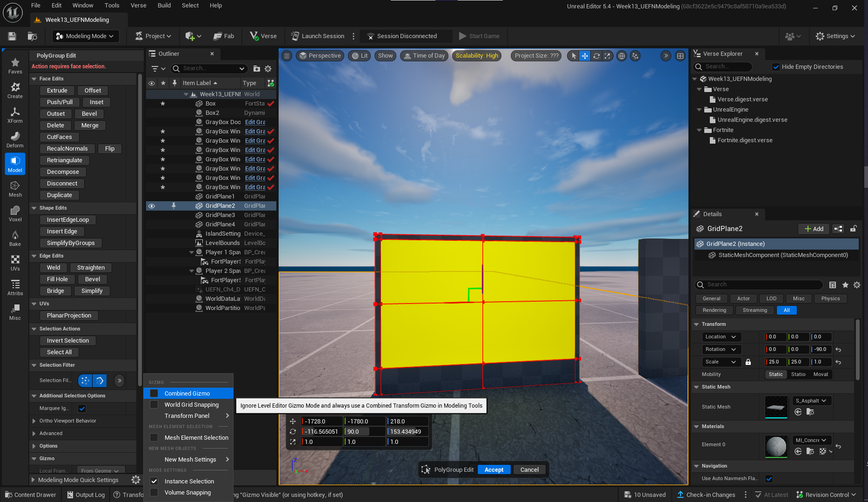Open the Verse menu
The height and width of the screenshot is (502, 868).
tap(138, 5)
